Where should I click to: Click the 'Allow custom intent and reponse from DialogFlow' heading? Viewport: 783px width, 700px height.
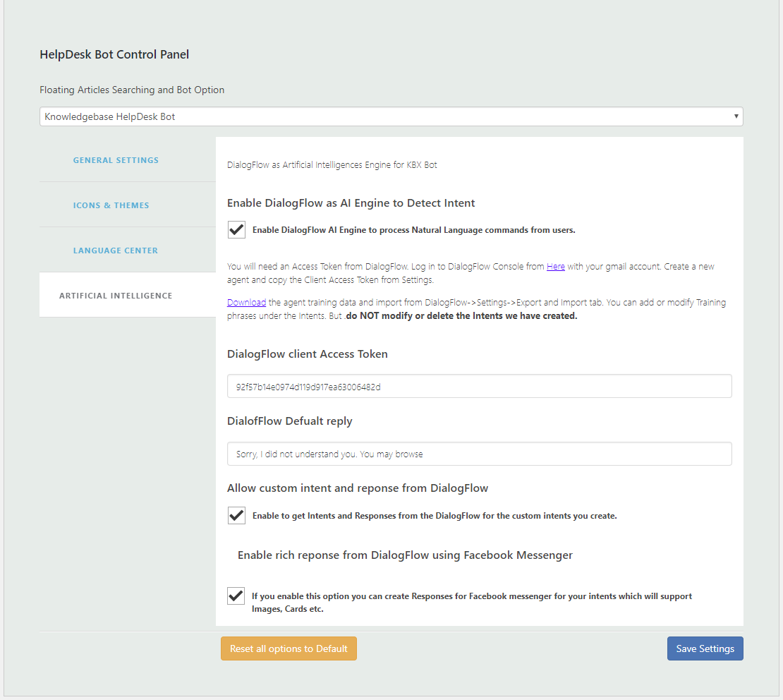(358, 488)
